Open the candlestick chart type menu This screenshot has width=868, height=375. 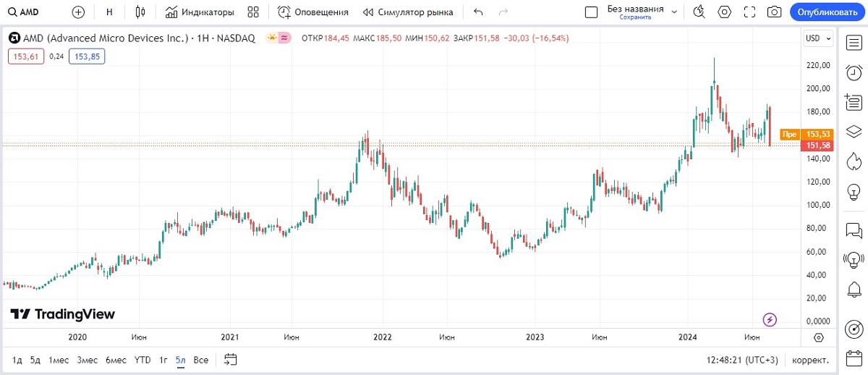140,12
